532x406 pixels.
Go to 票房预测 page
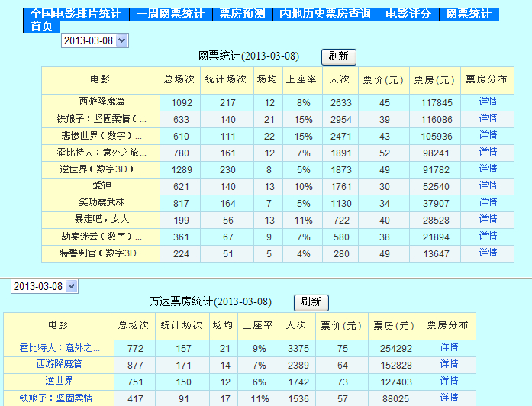242,14
